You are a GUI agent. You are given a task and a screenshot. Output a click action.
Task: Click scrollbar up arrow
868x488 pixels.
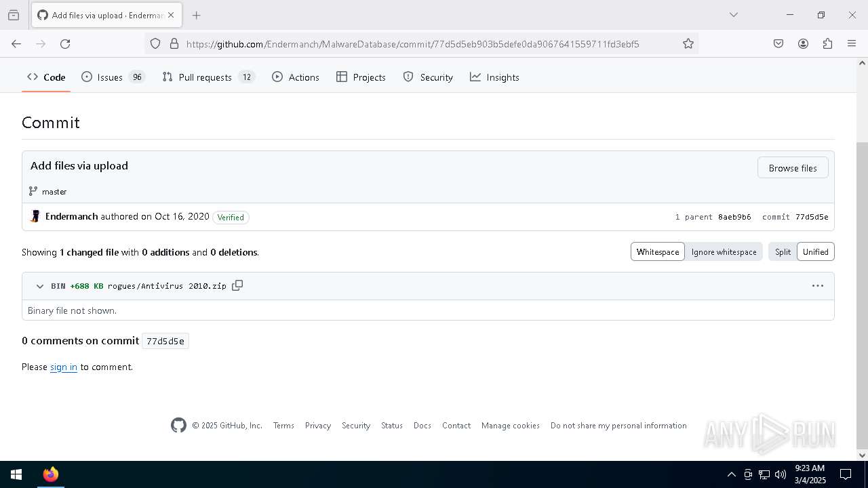862,63
